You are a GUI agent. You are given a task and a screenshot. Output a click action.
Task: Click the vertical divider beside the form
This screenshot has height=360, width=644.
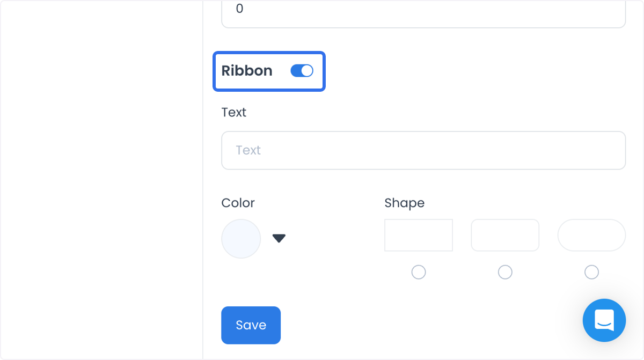[x=203, y=180]
